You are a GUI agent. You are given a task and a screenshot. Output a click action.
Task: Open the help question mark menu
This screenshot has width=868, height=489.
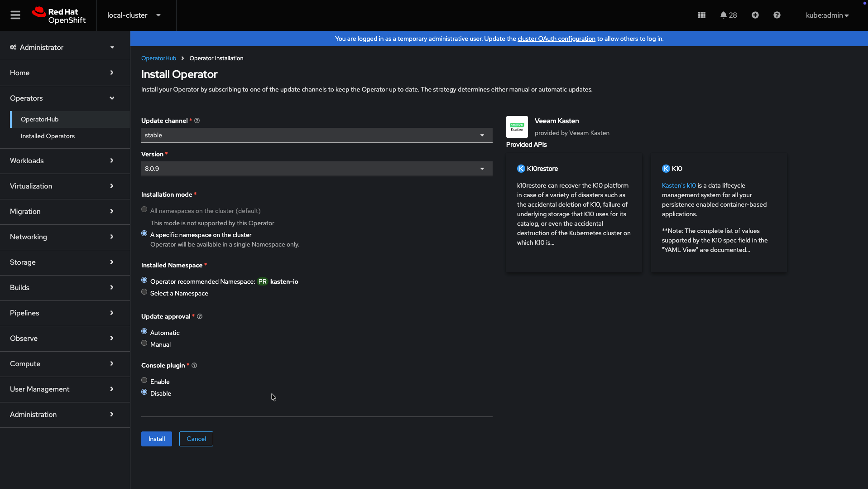pyautogui.click(x=777, y=15)
